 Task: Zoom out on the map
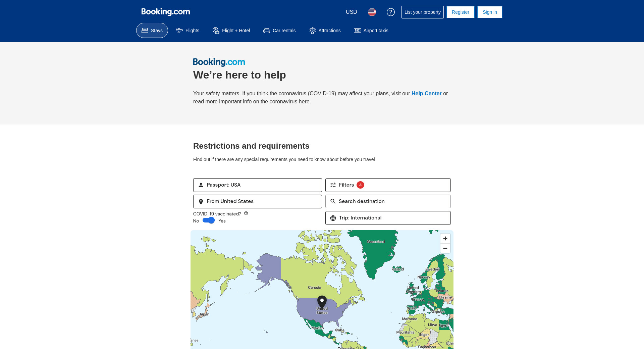point(445,248)
